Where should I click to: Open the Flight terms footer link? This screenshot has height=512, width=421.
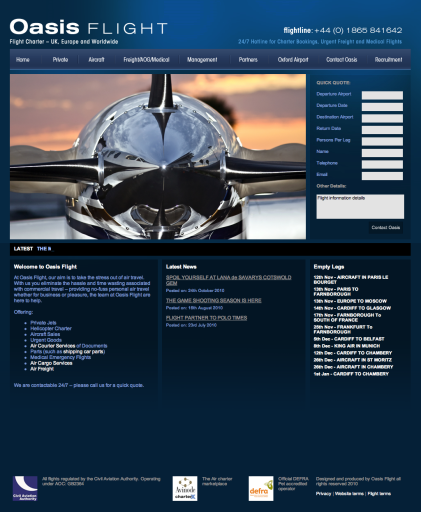click(379, 494)
